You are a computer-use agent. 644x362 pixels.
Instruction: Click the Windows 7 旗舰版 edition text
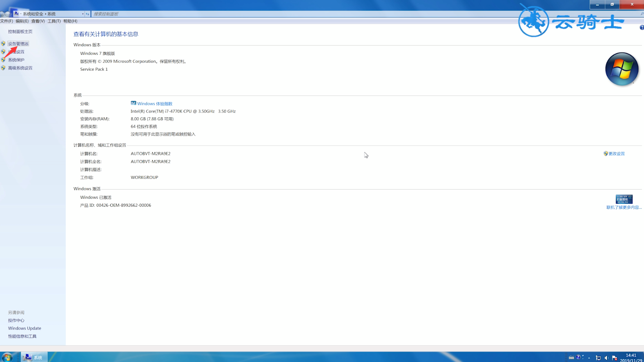point(97,54)
